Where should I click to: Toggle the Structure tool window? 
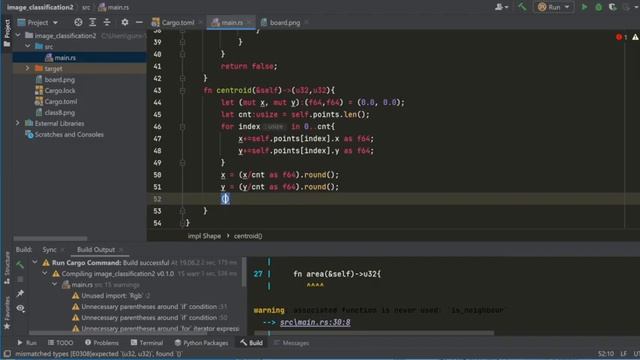[x=7, y=268]
